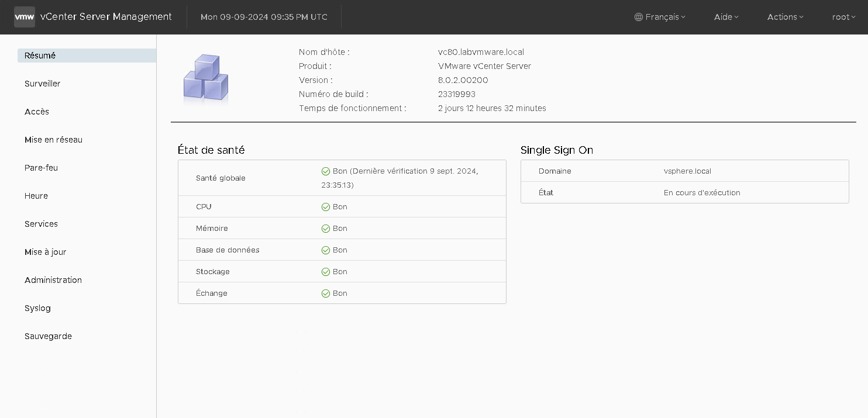This screenshot has height=418, width=868.
Task: Click the vmw logo icon
Action: 25,17
